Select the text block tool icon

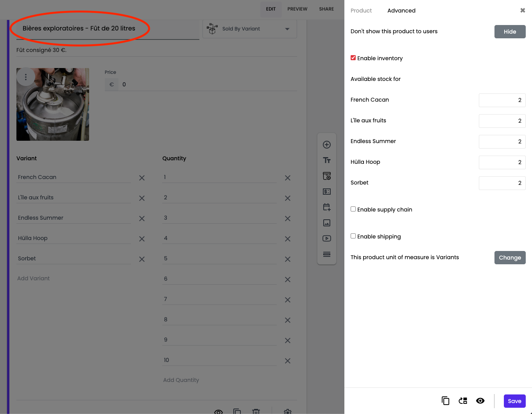(327, 160)
